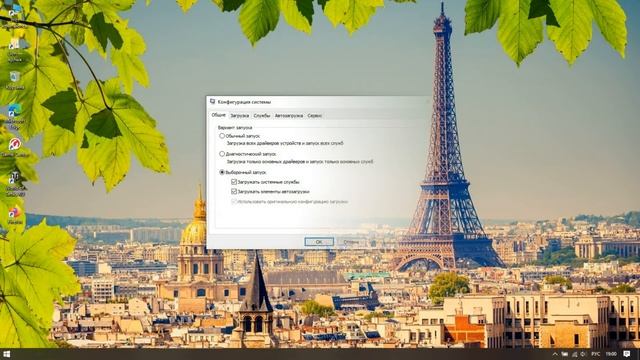Launch Microsoft Edge from the desktop
The height and width of the screenshot is (360, 640).
(x=15, y=110)
